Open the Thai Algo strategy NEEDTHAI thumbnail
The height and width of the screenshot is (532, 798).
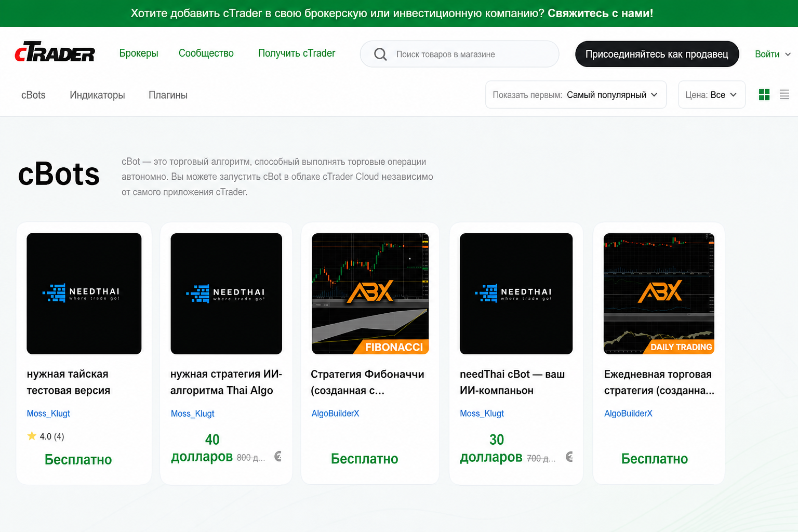pos(226,294)
